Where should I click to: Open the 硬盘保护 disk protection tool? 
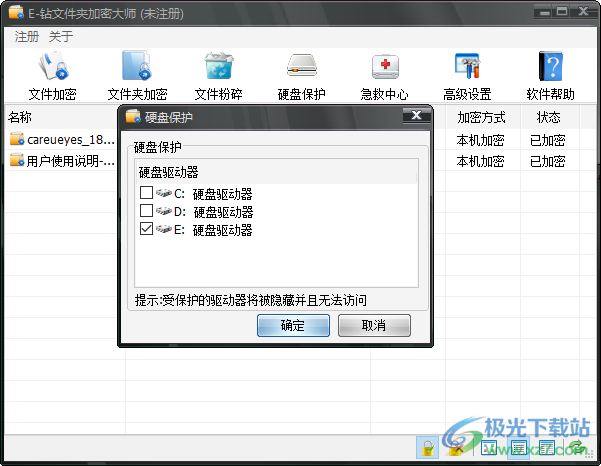tap(302, 76)
